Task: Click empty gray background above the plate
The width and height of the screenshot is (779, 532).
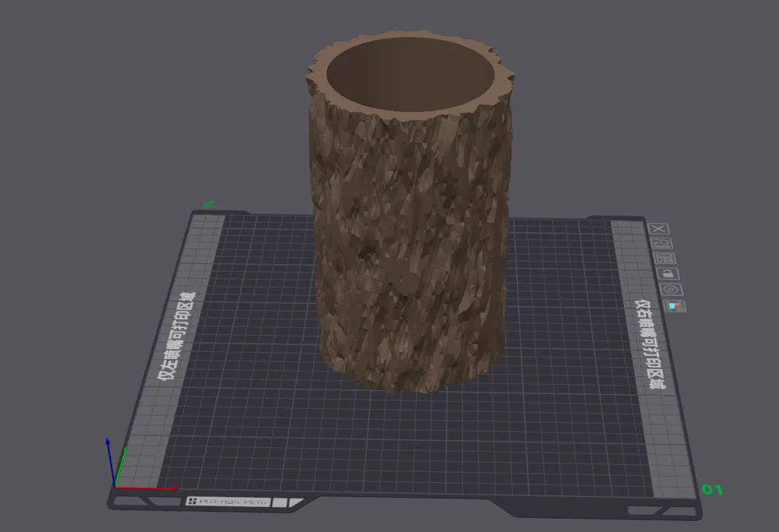Action: [149, 100]
